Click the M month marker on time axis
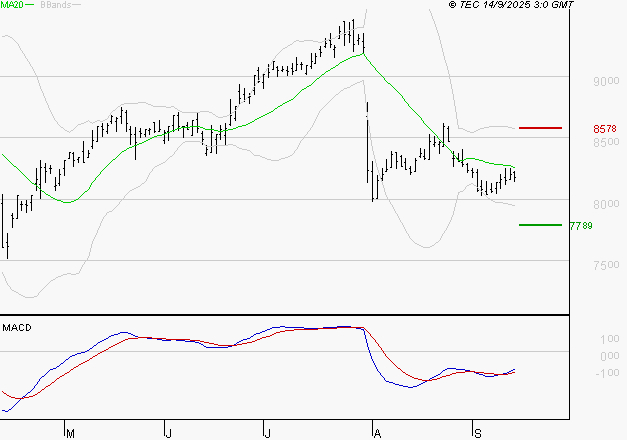 pos(70,434)
